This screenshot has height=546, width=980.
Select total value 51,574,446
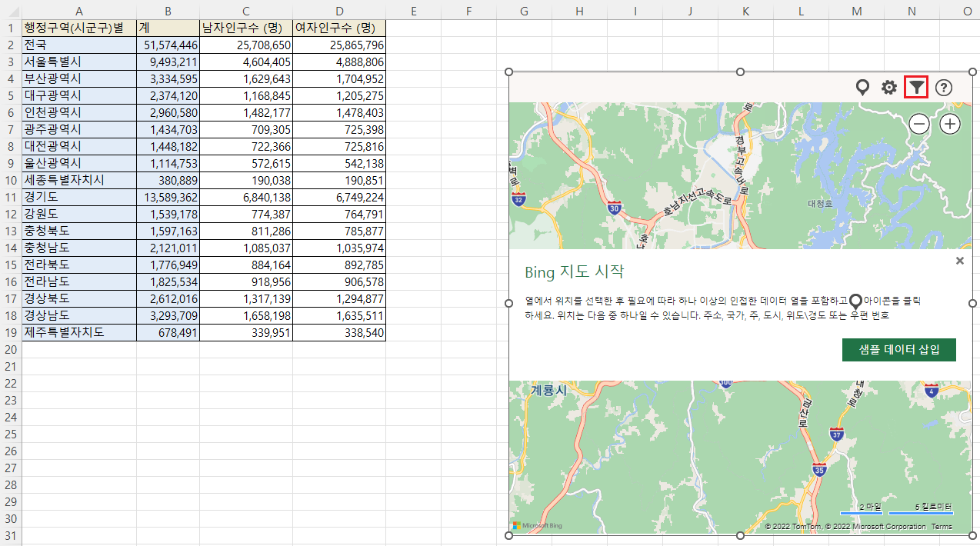(168, 45)
